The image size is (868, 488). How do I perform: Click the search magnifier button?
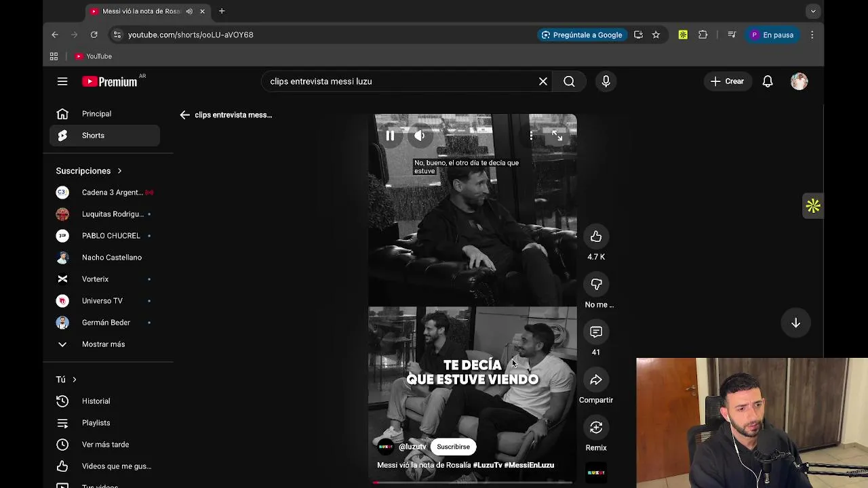pos(569,81)
